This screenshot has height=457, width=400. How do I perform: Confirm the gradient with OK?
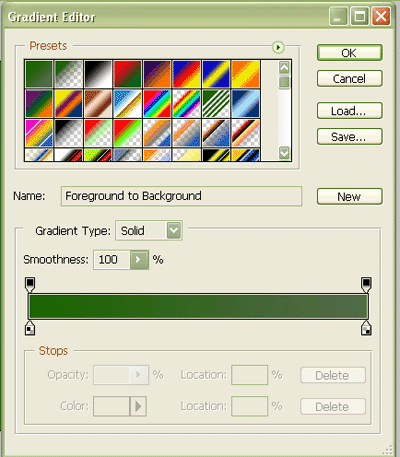[349, 53]
